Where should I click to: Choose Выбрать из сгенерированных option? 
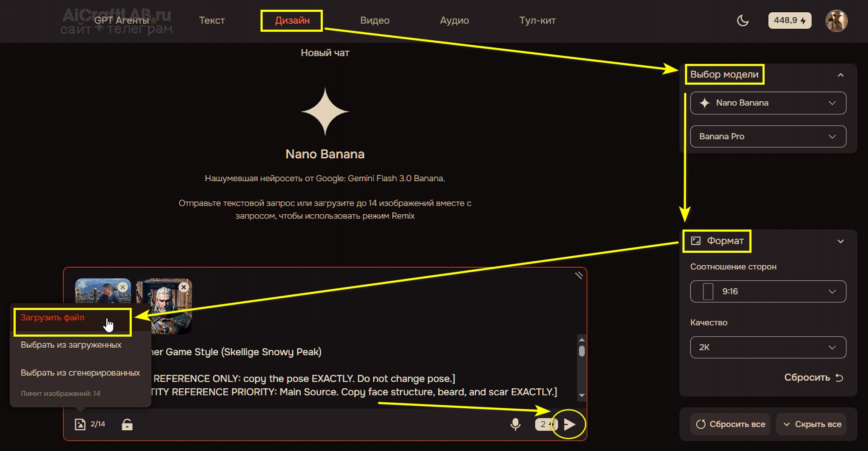pos(80,373)
